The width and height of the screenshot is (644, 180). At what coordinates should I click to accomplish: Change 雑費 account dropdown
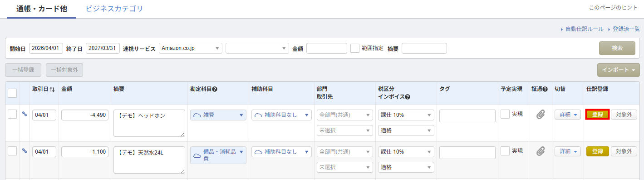pyautogui.click(x=218, y=115)
